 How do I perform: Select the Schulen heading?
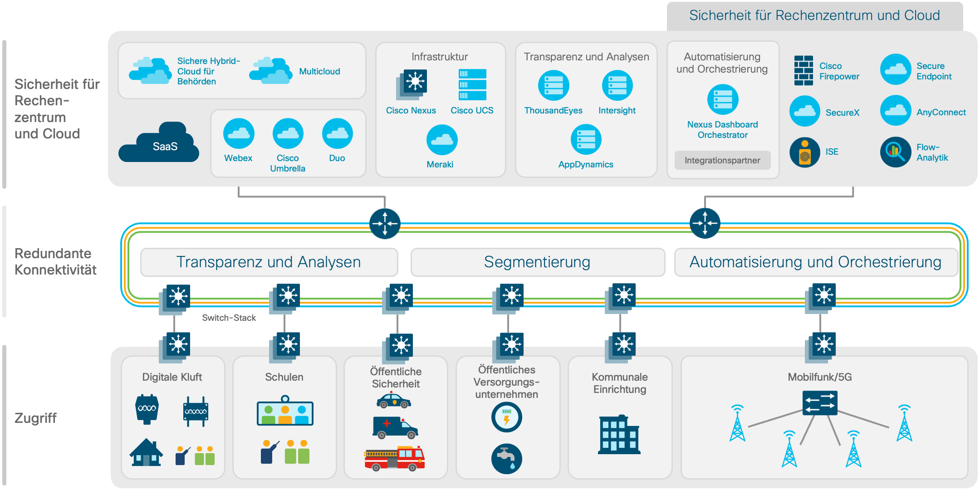pos(284,377)
